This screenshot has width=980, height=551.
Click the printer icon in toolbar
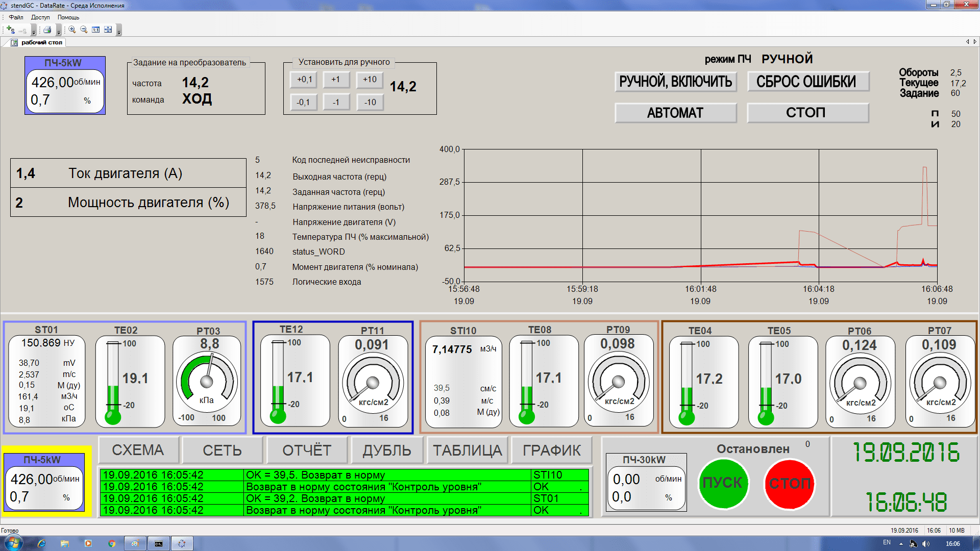(47, 30)
